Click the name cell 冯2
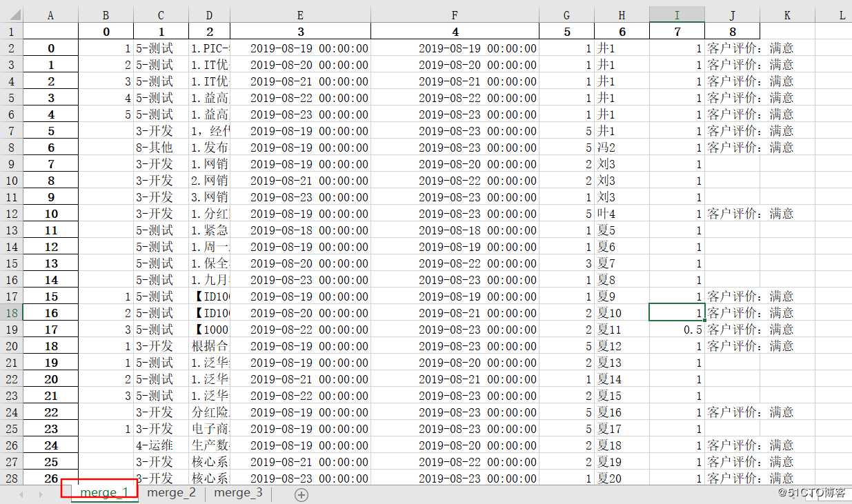Viewport: 852px width, 504px height. coord(622,148)
